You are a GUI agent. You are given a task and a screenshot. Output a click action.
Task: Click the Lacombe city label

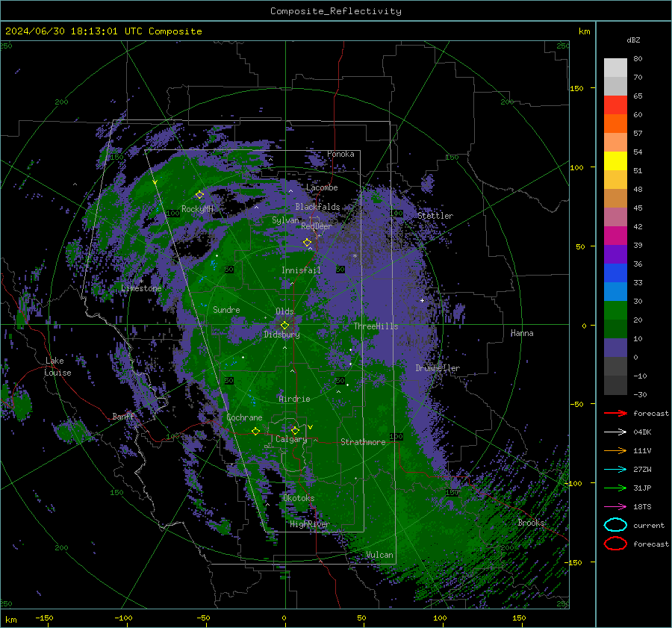point(322,187)
